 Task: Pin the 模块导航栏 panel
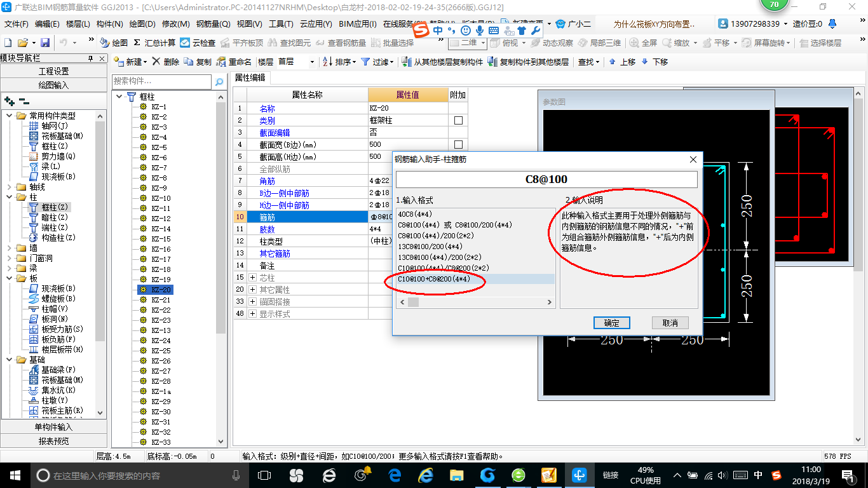tap(90, 58)
